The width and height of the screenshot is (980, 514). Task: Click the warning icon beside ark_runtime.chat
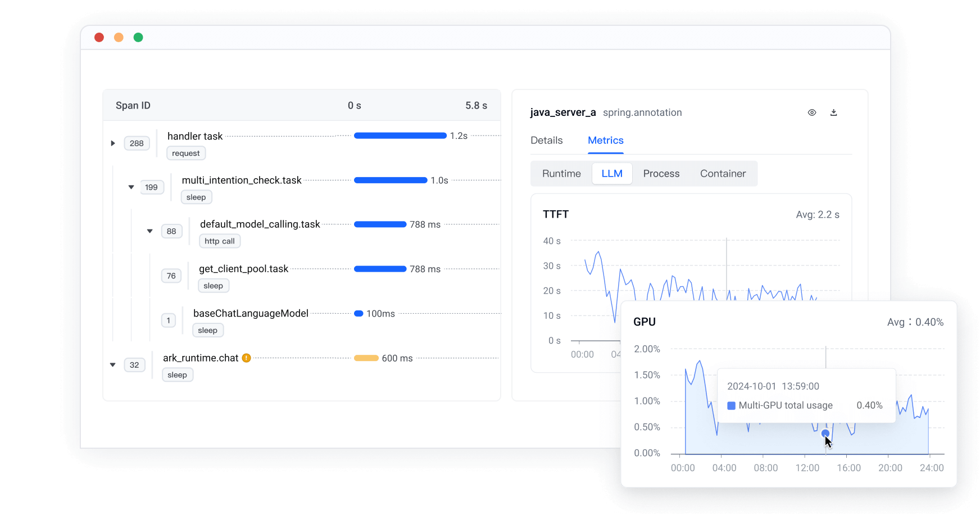coord(246,358)
